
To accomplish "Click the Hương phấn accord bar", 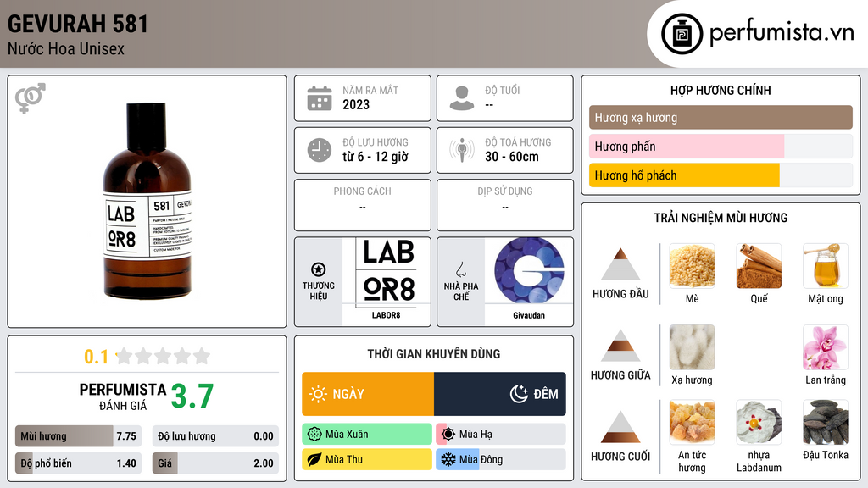I will (721, 146).
